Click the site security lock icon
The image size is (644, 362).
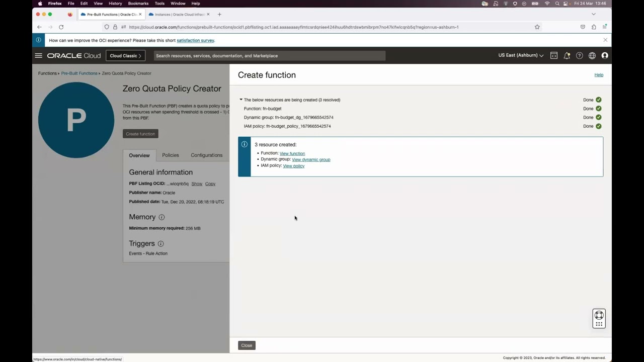pyautogui.click(x=115, y=27)
